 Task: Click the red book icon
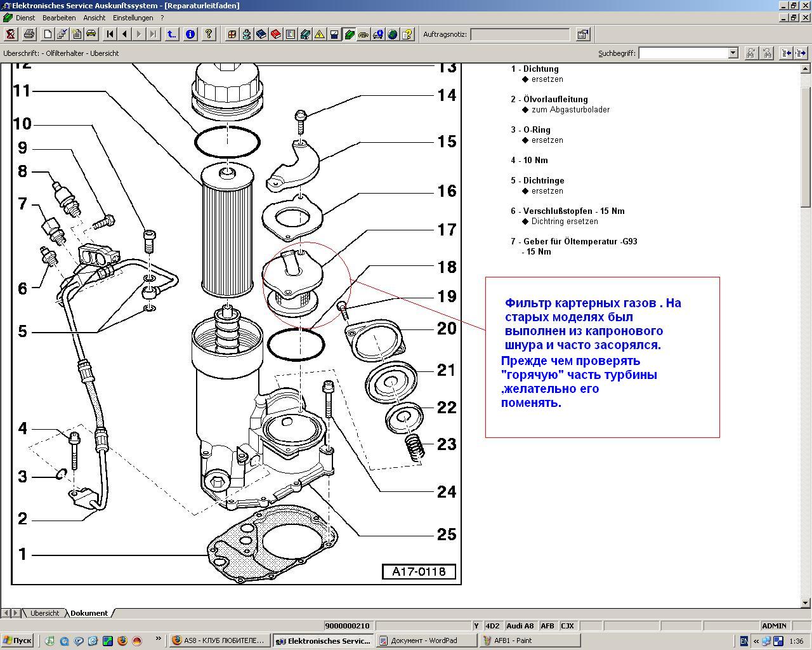click(x=276, y=34)
